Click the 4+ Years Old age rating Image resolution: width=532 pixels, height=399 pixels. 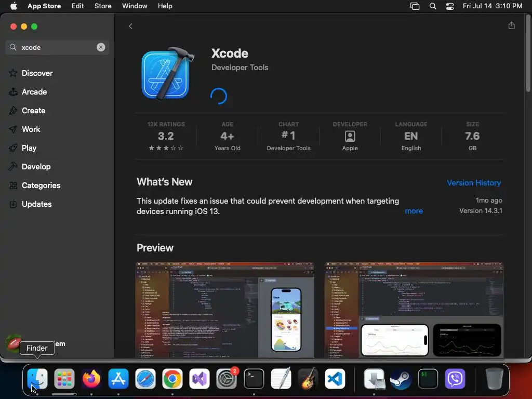pos(228,136)
